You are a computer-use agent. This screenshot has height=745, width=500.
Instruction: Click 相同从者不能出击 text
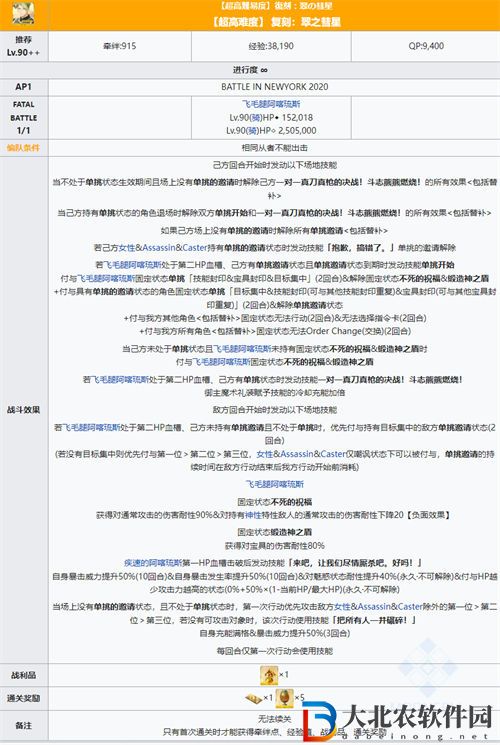(274, 148)
